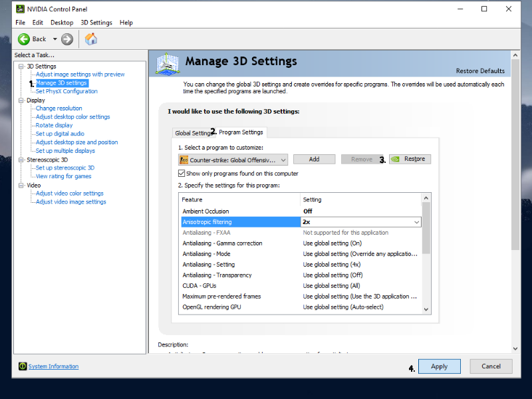Select the Program Settings tab
The height and width of the screenshot is (399, 532).
click(241, 132)
